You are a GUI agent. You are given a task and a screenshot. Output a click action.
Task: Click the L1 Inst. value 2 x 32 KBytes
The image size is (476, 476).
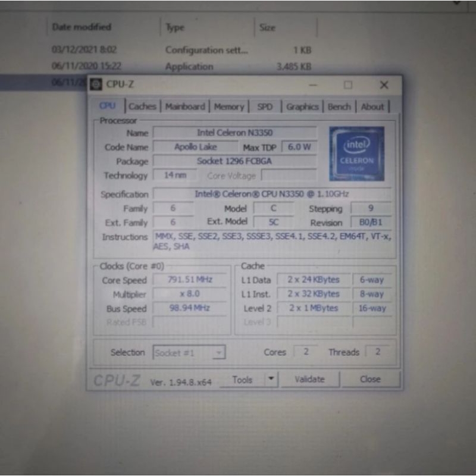point(314,294)
